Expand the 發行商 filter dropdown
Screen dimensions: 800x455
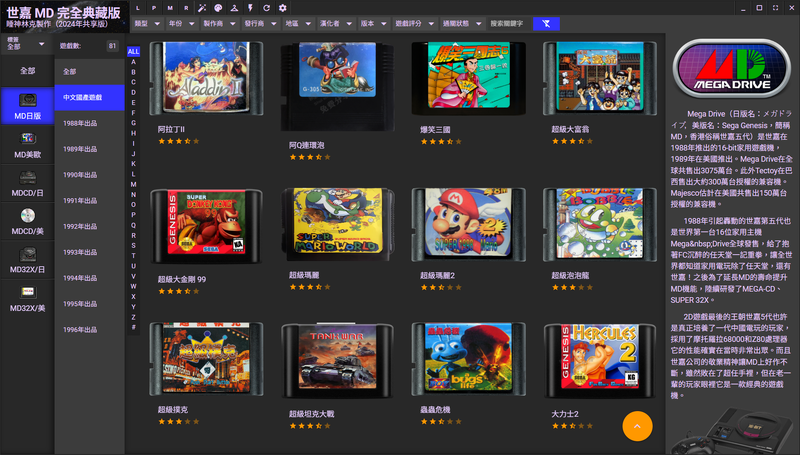[x=261, y=23]
